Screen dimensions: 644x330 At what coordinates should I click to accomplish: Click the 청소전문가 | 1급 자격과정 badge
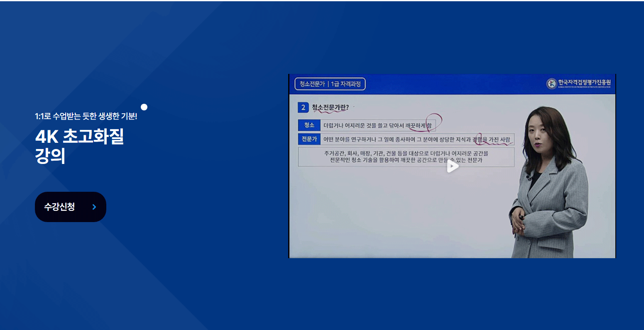(x=330, y=84)
